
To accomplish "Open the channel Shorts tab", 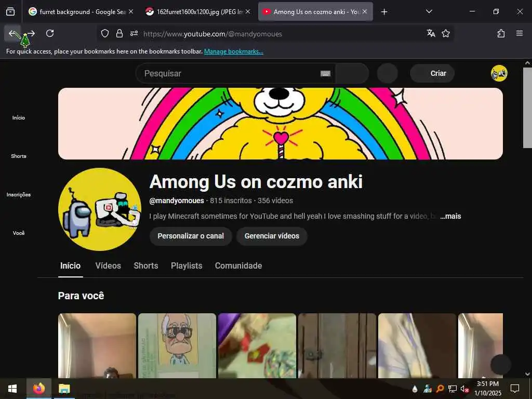I will pos(146,265).
